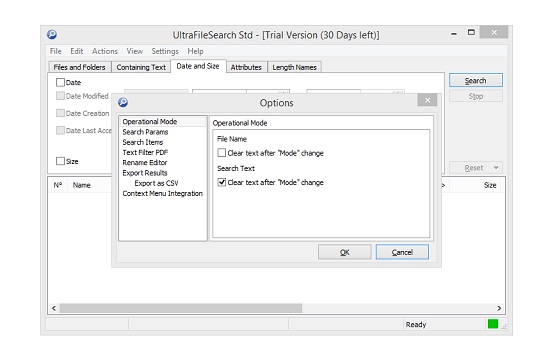Select Context Menu Integration option
The width and height of the screenshot is (550, 363).
click(x=163, y=193)
